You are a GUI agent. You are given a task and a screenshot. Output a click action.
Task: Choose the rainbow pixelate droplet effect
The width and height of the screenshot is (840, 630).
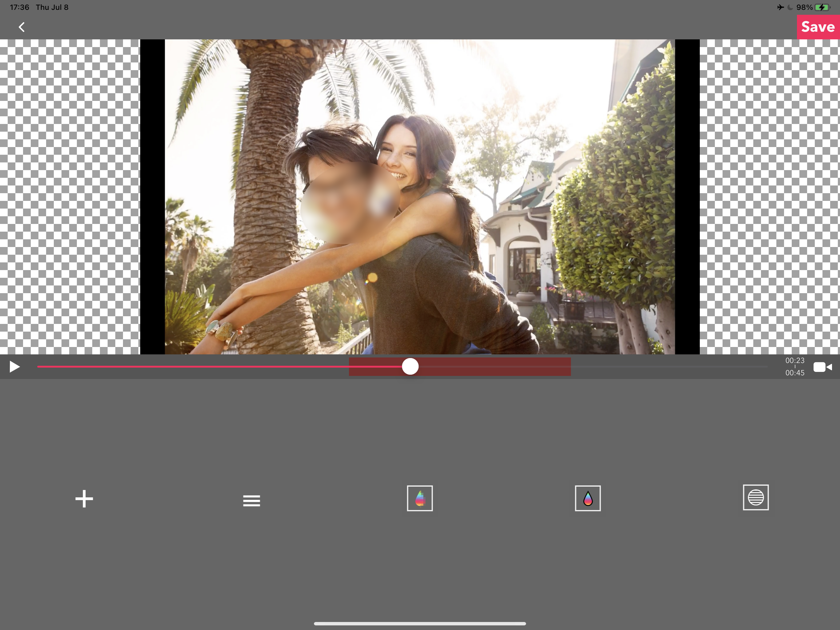pos(420,498)
